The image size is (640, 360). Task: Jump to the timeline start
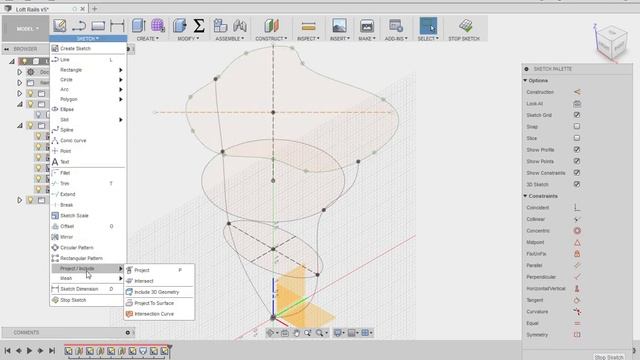[7, 350]
